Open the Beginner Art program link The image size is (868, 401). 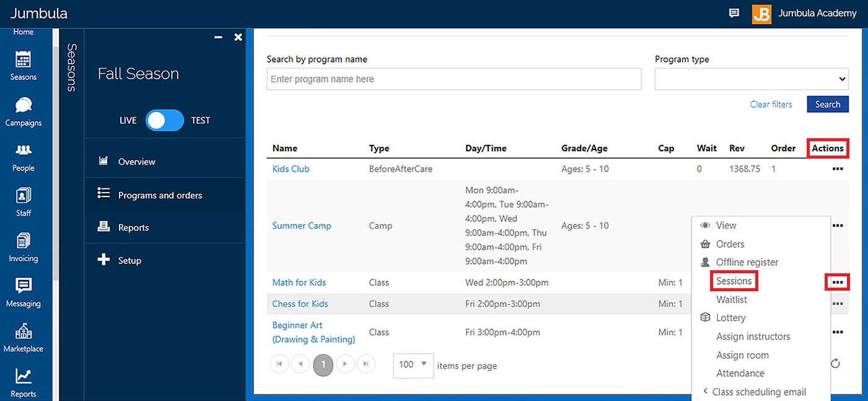point(313,332)
